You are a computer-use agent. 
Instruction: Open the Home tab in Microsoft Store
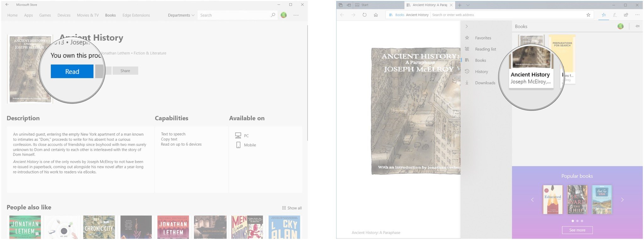pyautogui.click(x=13, y=15)
